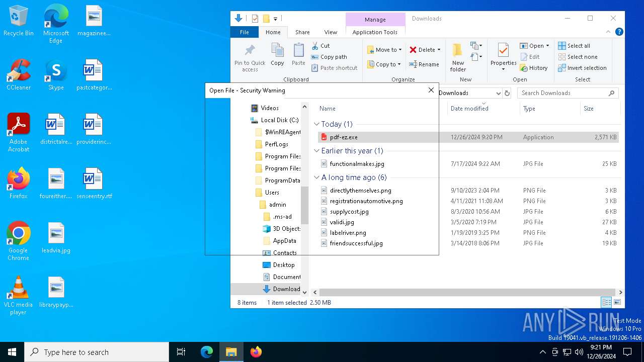Collapse the Today (1) group
Image resolution: width=644 pixels, height=362 pixels.
click(x=317, y=124)
